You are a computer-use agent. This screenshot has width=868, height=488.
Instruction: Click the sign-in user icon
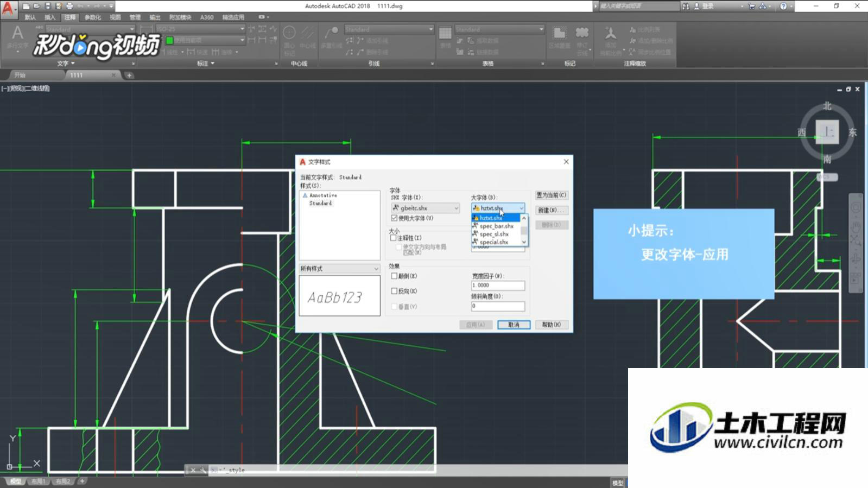click(x=696, y=6)
